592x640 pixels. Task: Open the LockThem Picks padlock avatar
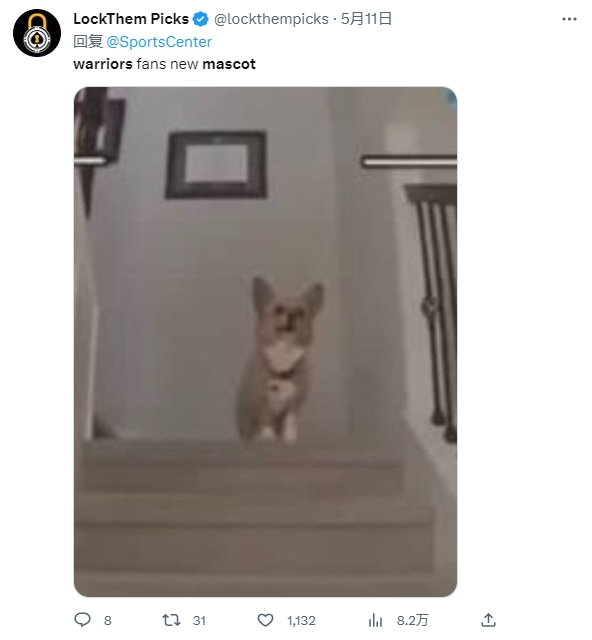click(37, 33)
